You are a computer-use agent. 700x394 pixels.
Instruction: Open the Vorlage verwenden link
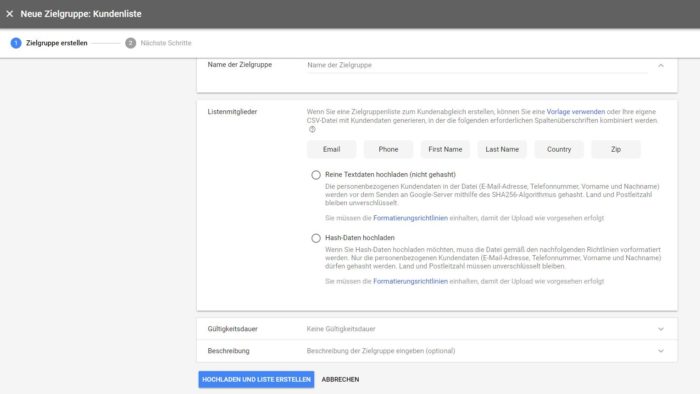(x=575, y=112)
